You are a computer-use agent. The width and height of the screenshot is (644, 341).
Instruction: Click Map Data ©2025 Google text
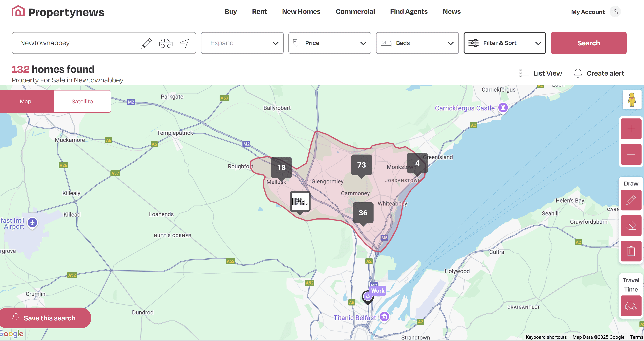(x=598, y=337)
